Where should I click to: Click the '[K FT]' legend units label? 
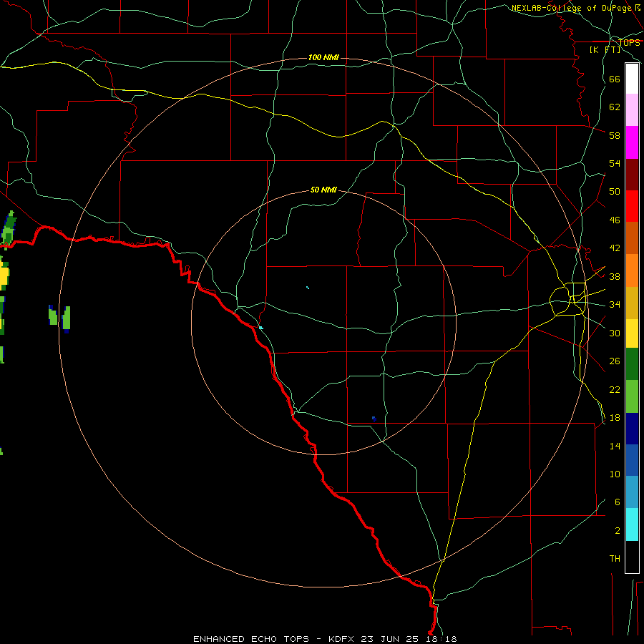click(x=605, y=49)
